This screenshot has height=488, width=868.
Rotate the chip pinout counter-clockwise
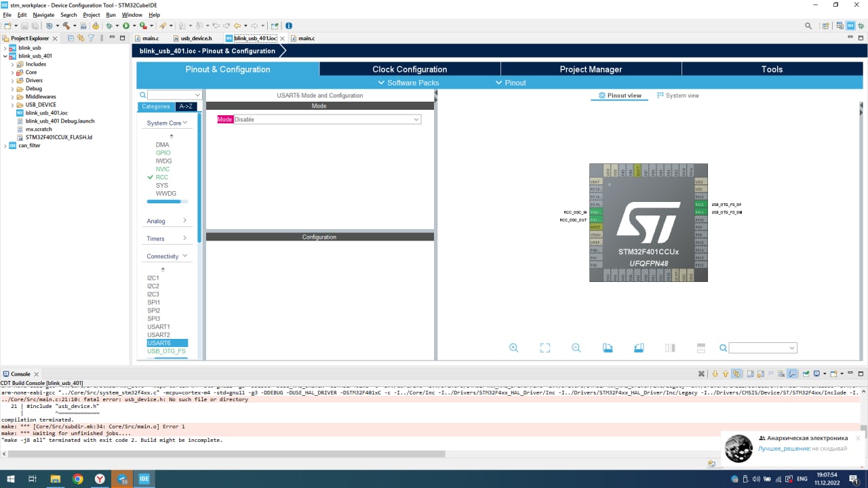point(639,348)
